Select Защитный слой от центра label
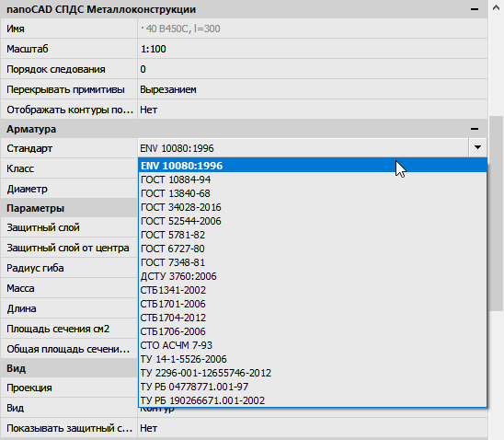The width and height of the screenshot is (504, 440). [68, 248]
